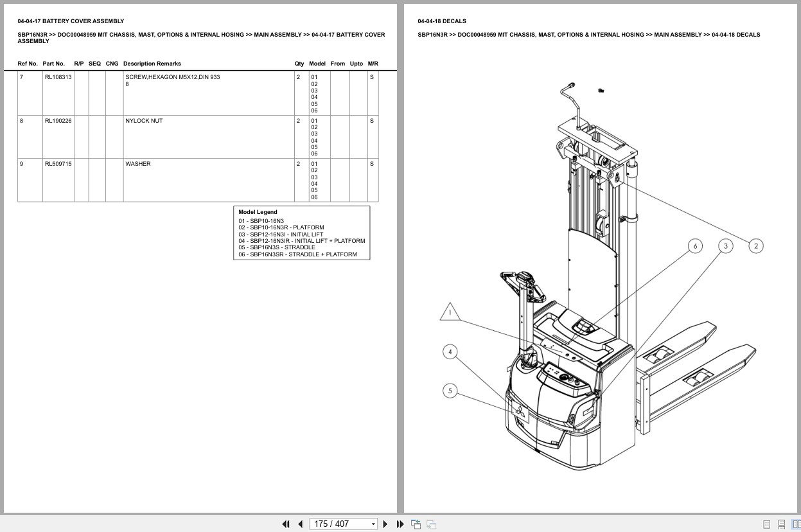Click legend entry 05 - SBP16N3S - STRADDLE
801x532 pixels.
(277, 247)
